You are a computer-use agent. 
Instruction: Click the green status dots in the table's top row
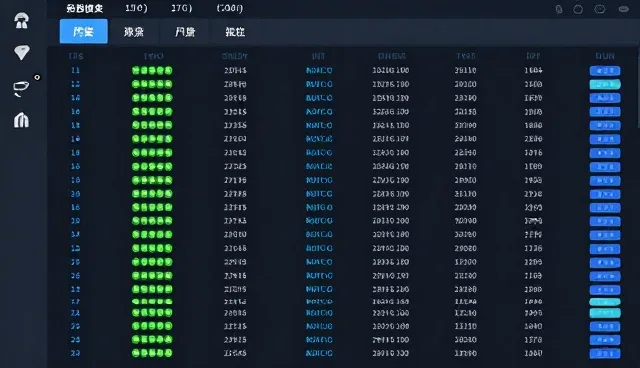[152, 70]
